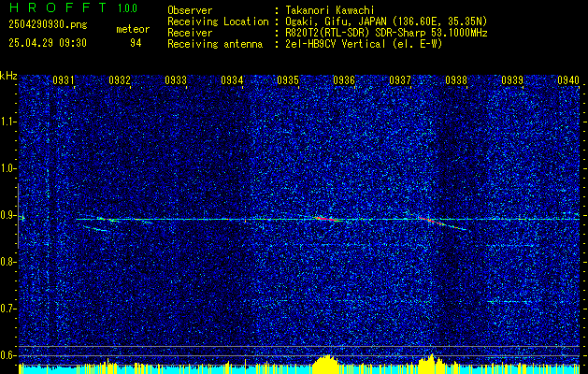This screenshot has height=374, width=588.
Task: Click the 0936 time marker
Action: point(344,80)
